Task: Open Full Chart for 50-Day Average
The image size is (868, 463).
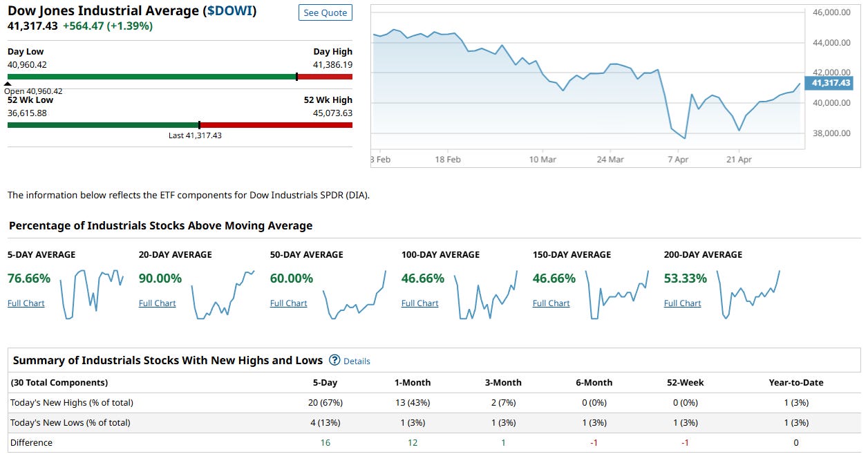Action: click(x=289, y=303)
